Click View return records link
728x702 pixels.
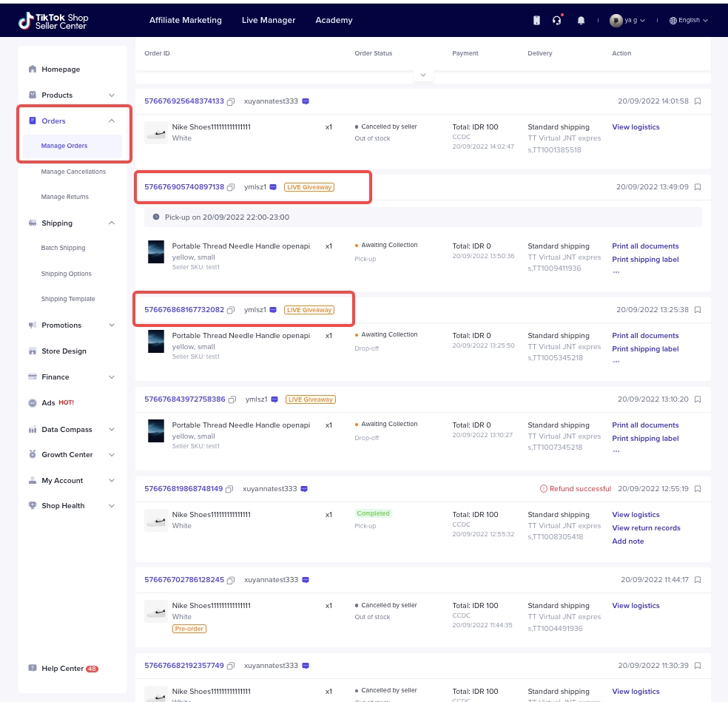click(x=646, y=528)
